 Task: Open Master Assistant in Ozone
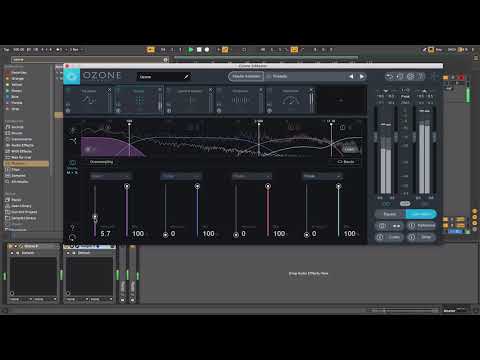click(246, 76)
